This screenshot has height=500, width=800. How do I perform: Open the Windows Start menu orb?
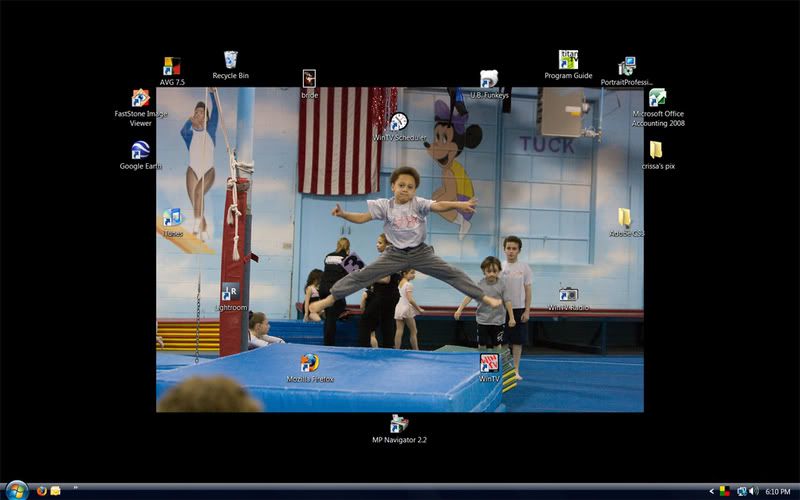(16, 490)
